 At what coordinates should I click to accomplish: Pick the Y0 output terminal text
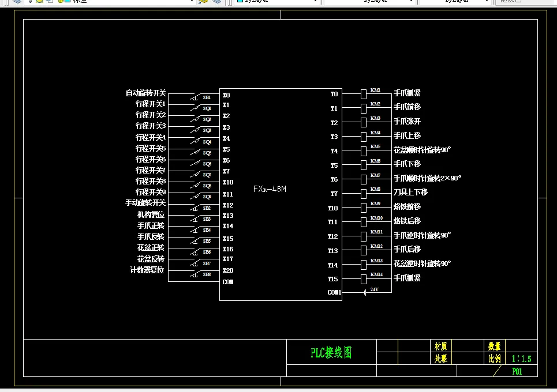click(x=334, y=94)
